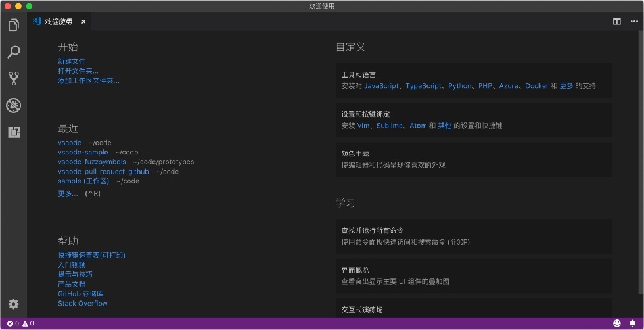The image size is (644, 330).
Task: Click the PHP language link
Action: tap(485, 86)
